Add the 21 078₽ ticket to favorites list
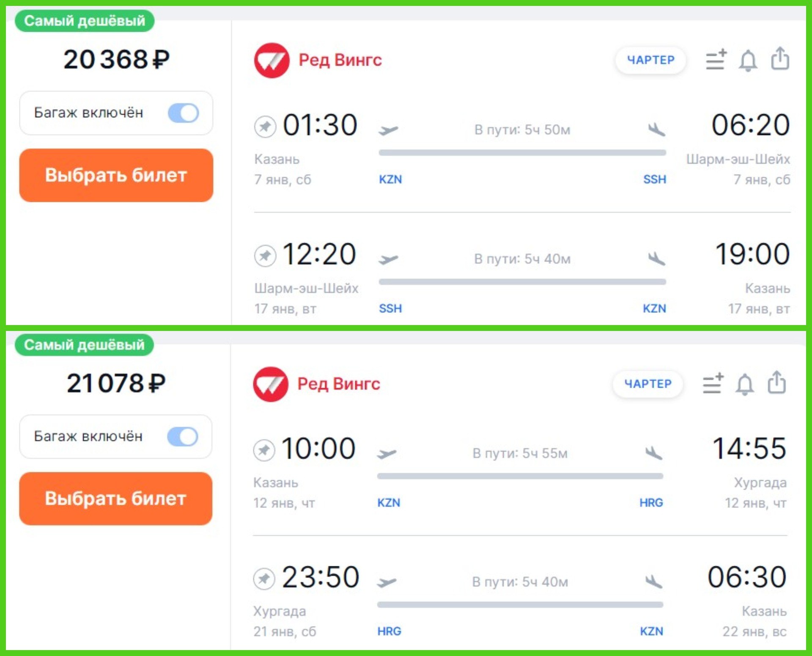The height and width of the screenshot is (656, 812). click(x=713, y=383)
